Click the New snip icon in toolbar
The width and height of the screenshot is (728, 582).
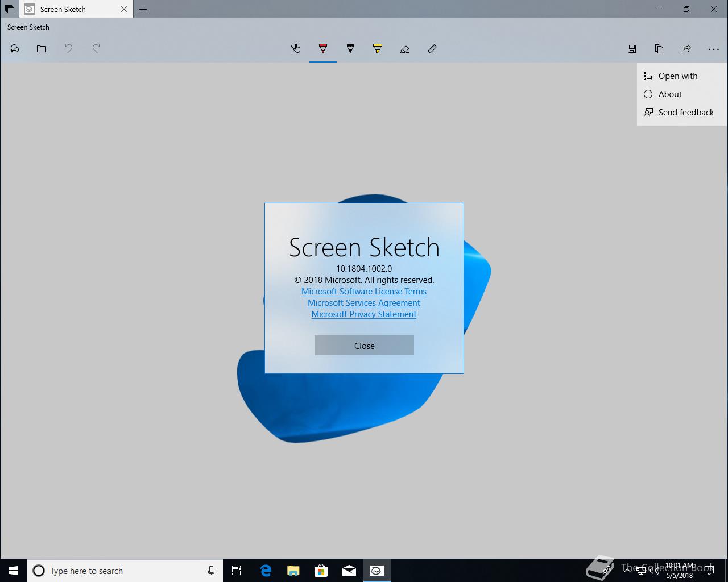pos(14,49)
